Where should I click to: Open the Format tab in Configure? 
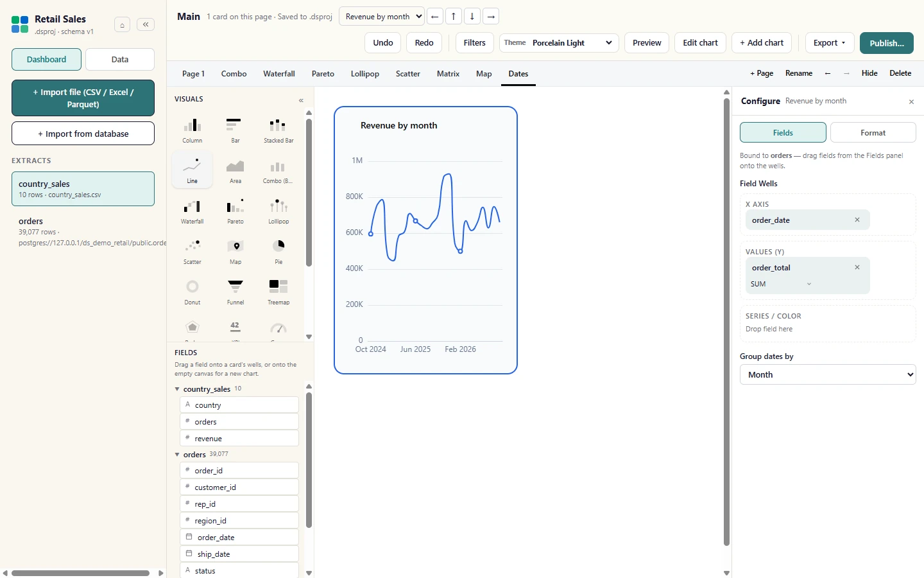coord(873,132)
